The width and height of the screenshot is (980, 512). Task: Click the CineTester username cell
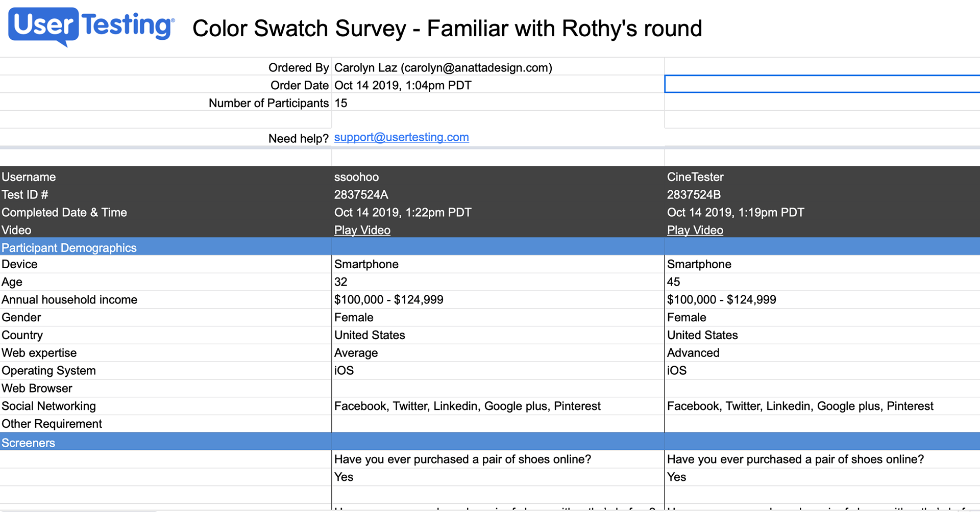(x=822, y=177)
